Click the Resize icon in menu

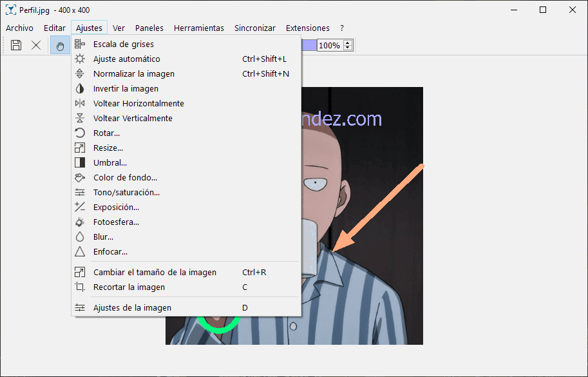[79, 148]
